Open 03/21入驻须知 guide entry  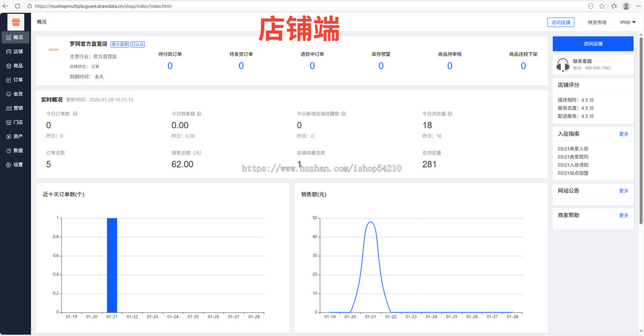coord(573,165)
